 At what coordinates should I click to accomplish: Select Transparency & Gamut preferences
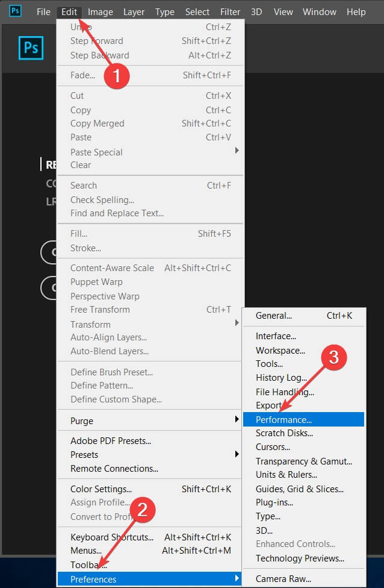click(304, 461)
